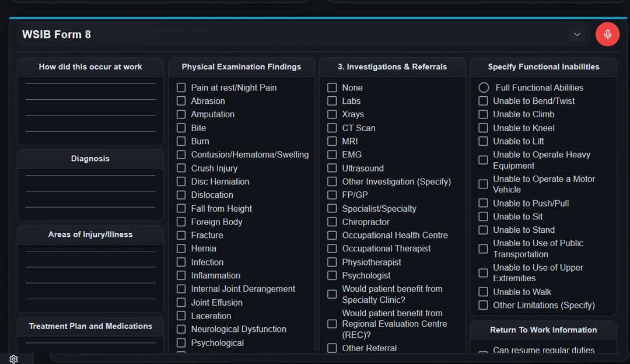Click the red microphone record button
The height and width of the screenshot is (364, 630).
[607, 34]
